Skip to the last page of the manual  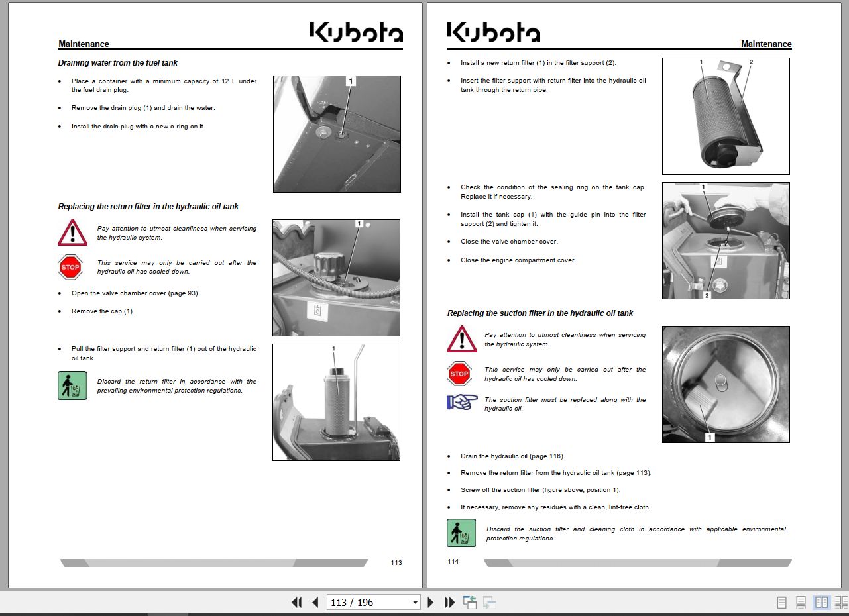(x=450, y=602)
